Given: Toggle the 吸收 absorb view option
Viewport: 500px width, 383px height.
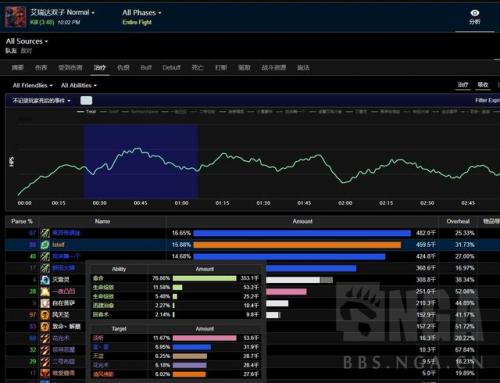Looking at the screenshot, I should point(483,85).
